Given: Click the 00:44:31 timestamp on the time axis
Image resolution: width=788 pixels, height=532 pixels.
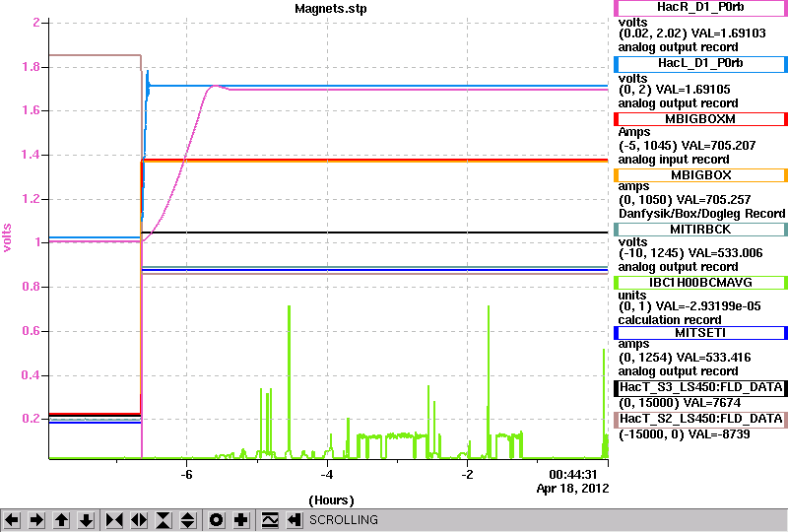Looking at the screenshot, I should coord(573,475).
